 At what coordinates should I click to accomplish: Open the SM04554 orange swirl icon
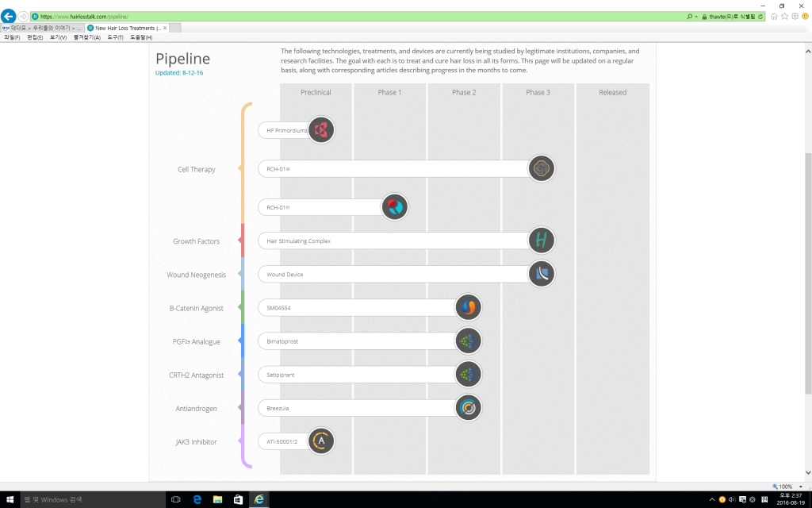coord(468,307)
